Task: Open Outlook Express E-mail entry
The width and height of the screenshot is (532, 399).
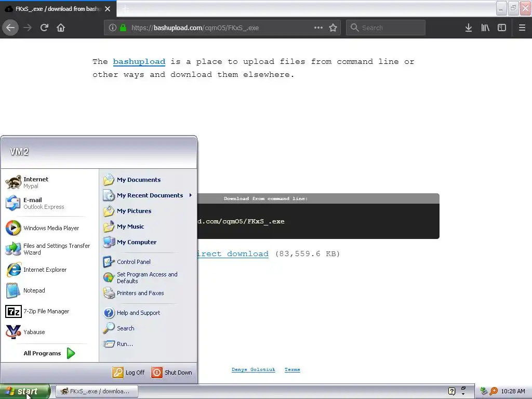Action: [x=49, y=203]
